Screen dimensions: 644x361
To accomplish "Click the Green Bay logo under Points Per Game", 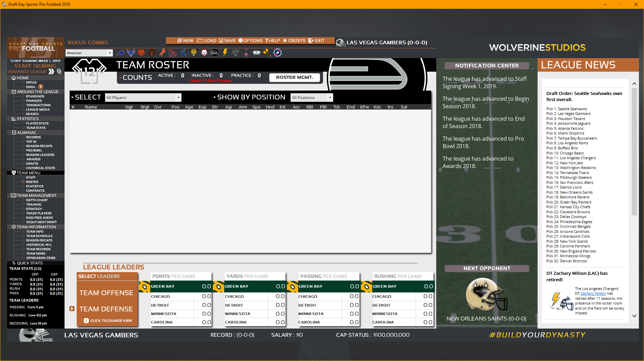I will (x=145, y=287).
